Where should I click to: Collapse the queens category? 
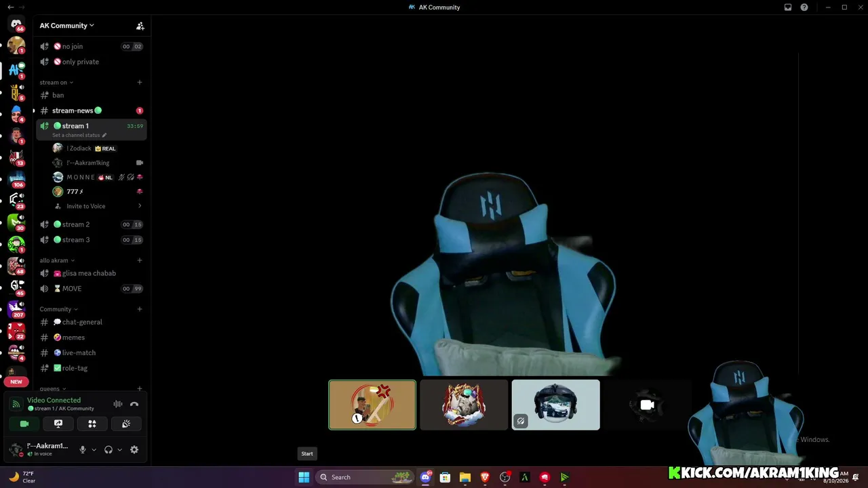click(x=52, y=389)
